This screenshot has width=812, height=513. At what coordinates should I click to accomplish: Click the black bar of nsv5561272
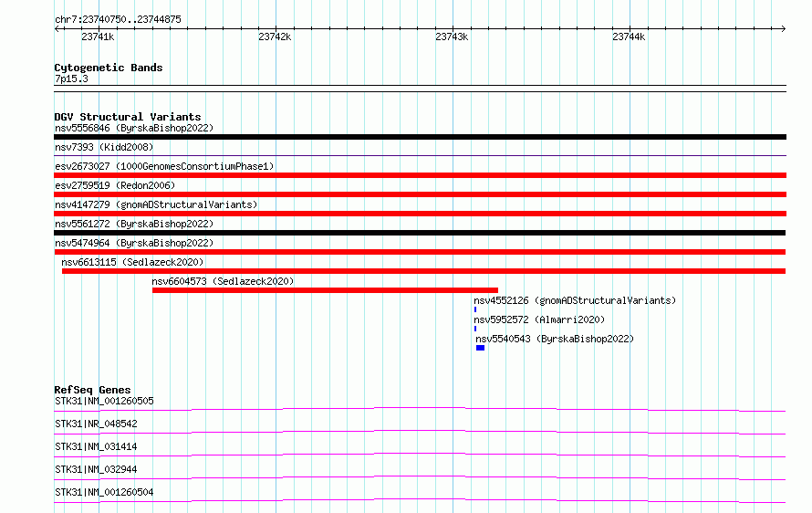pyautogui.click(x=420, y=233)
